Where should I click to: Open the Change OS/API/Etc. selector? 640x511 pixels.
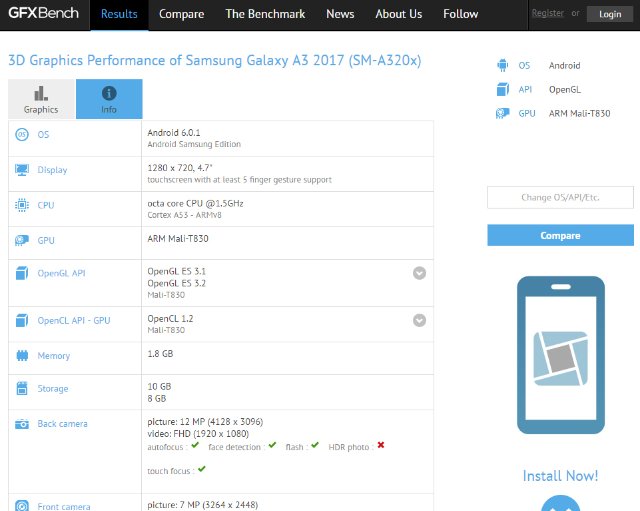560,197
